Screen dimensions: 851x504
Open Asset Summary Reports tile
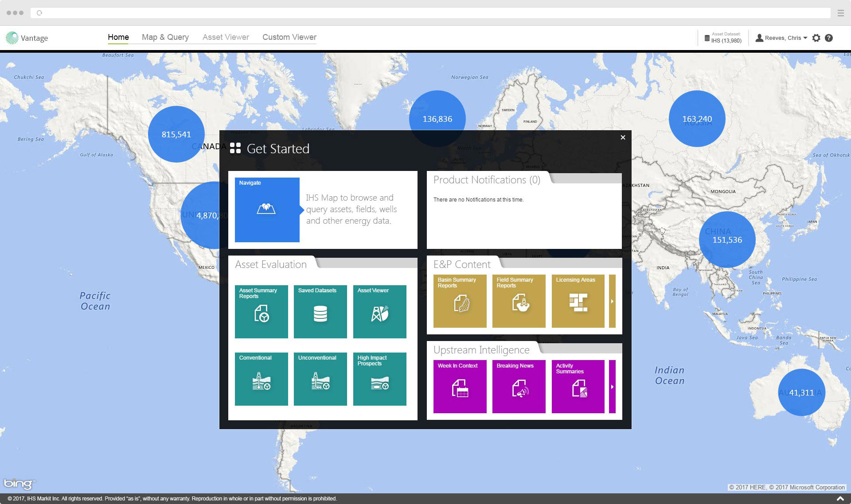tap(262, 312)
